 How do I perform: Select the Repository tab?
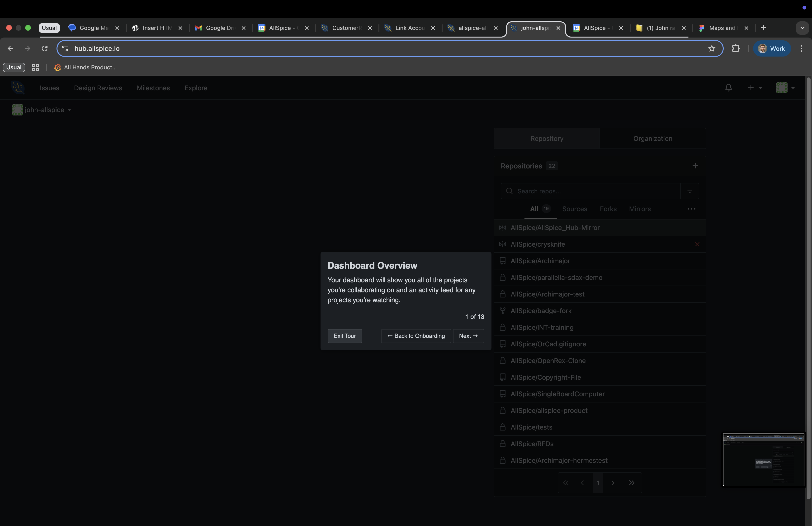(547, 139)
